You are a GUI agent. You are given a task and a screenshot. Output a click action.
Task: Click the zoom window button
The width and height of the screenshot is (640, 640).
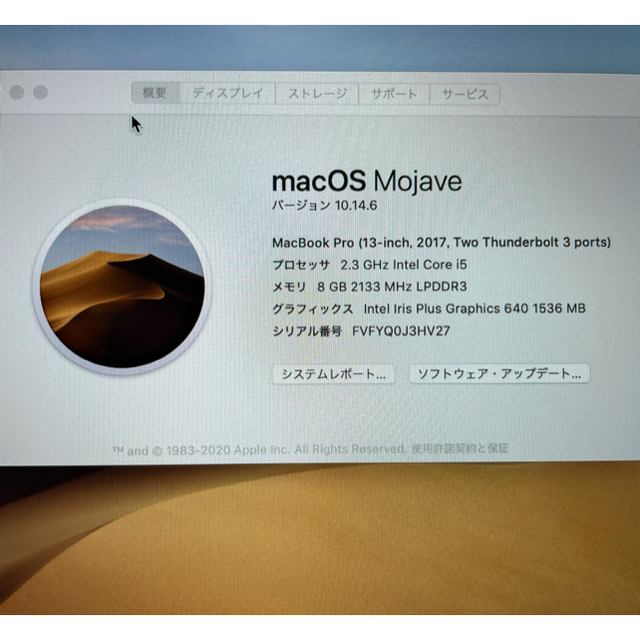(40, 92)
